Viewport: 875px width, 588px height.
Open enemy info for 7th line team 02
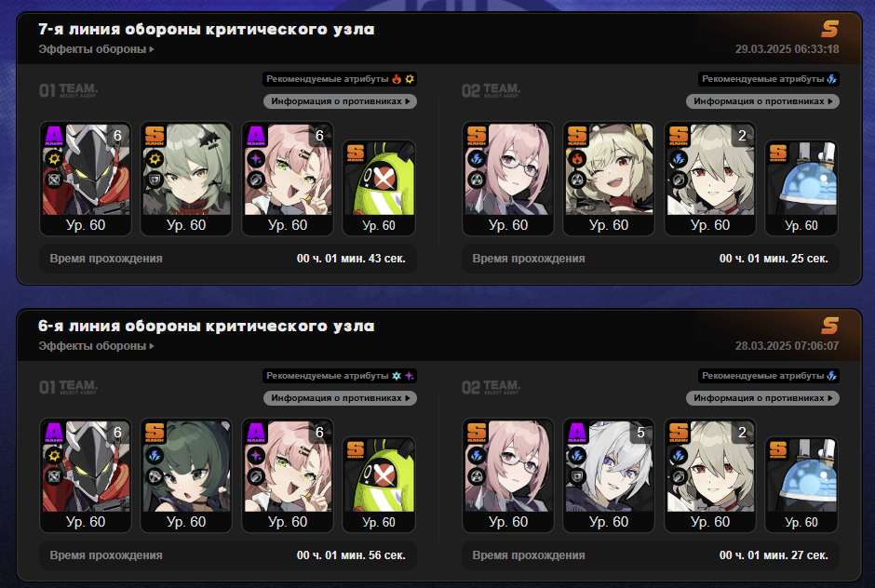point(762,101)
